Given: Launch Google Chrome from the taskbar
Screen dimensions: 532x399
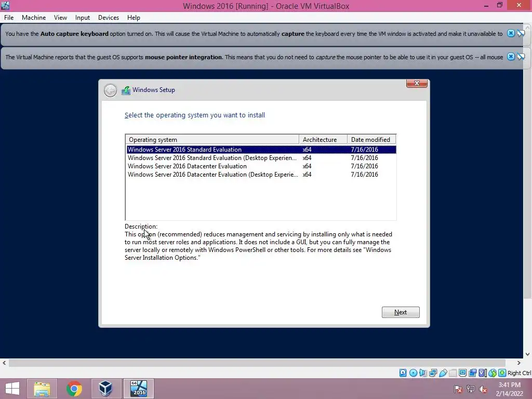Looking at the screenshot, I should [x=74, y=389].
